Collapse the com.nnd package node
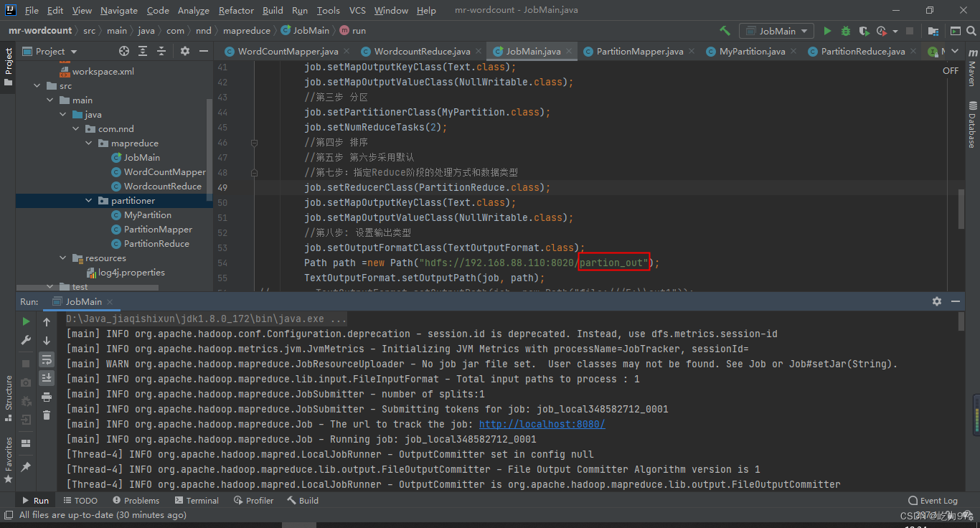 (76, 128)
